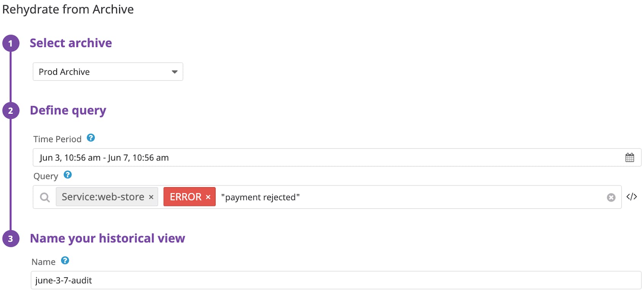This screenshot has height=294, width=644.
Task: Clear the query using the circular x icon
Action: 611,197
